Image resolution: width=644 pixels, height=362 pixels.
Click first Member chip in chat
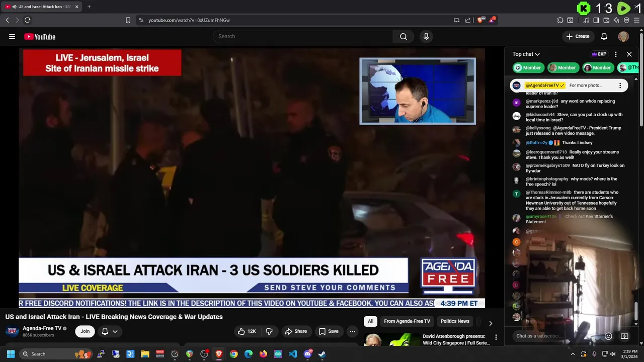click(x=527, y=68)
